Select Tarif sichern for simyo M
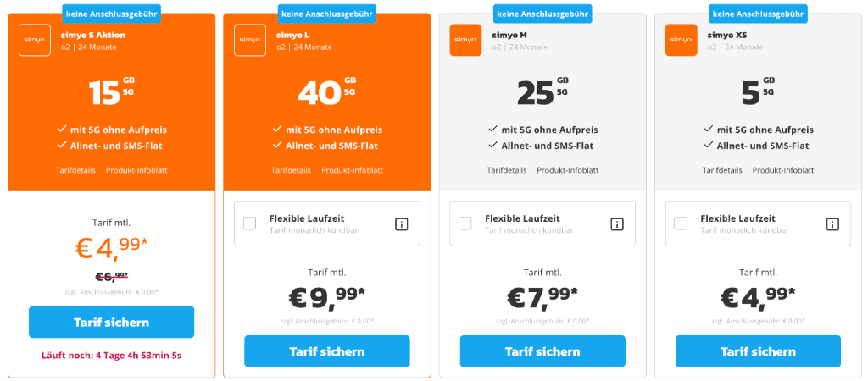The width and height of the screenshot is (868, 381). click(x=542, y=351)
